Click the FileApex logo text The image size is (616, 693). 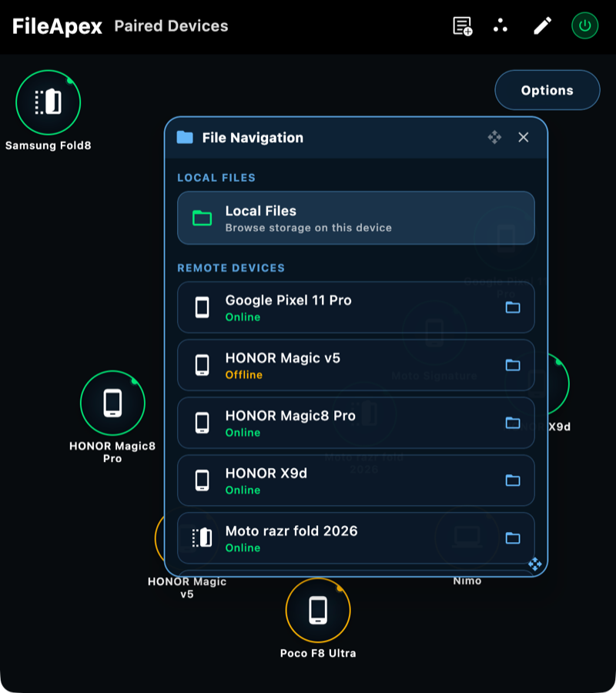point(57,26)
